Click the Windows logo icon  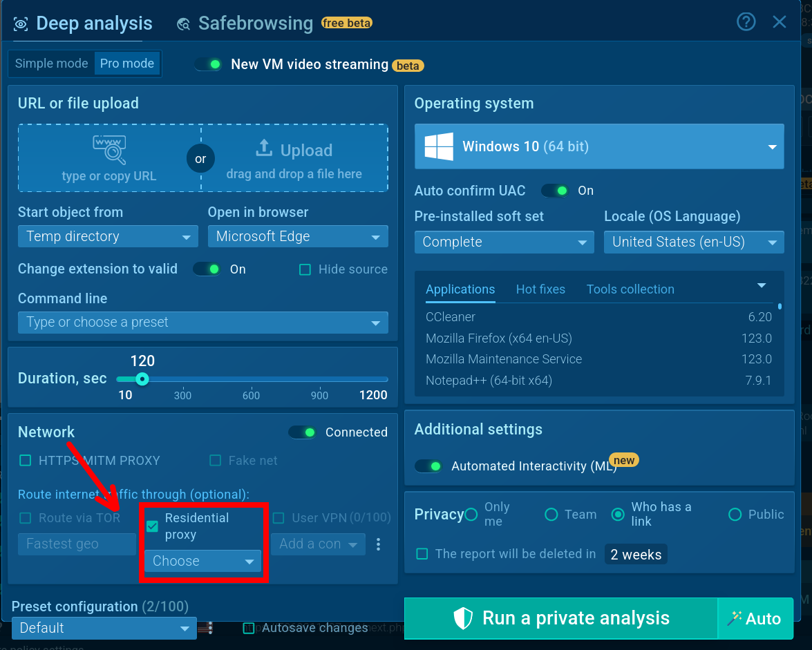(439, 146)
